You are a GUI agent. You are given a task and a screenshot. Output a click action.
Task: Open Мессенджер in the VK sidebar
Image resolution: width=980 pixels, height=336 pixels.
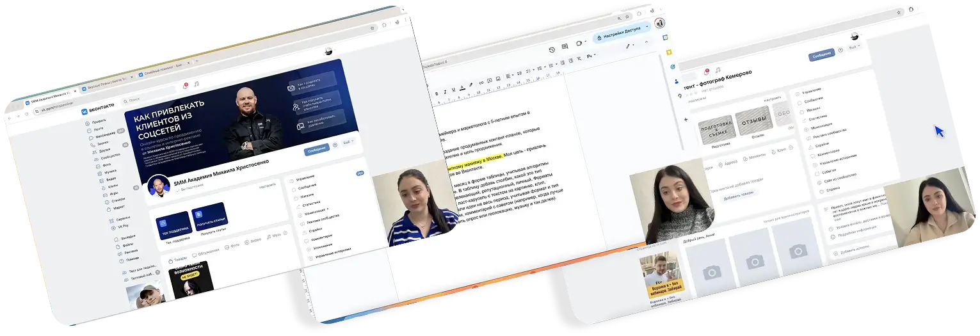pyautogui.click(x=103, y=136)
